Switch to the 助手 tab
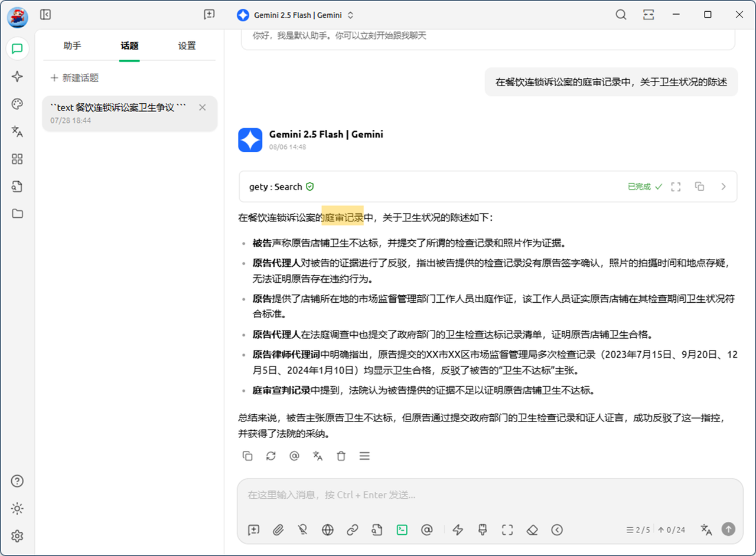The width and height of the screenshot is (756, 556). coord(72,46)
